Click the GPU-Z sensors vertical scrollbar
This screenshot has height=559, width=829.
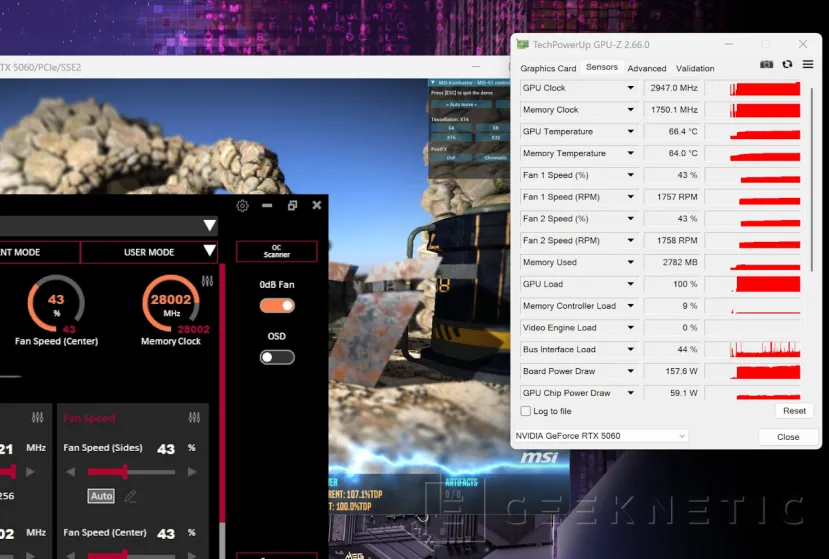(812, 180)
